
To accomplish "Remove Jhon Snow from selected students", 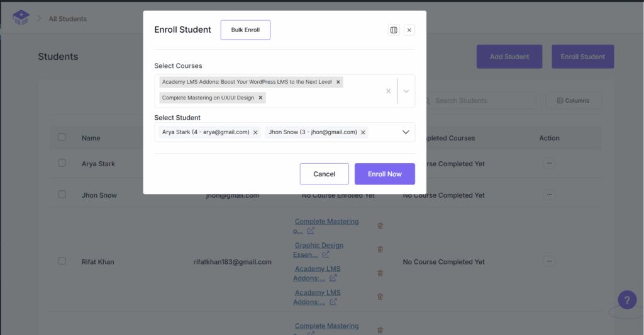I will click(363, 132).
